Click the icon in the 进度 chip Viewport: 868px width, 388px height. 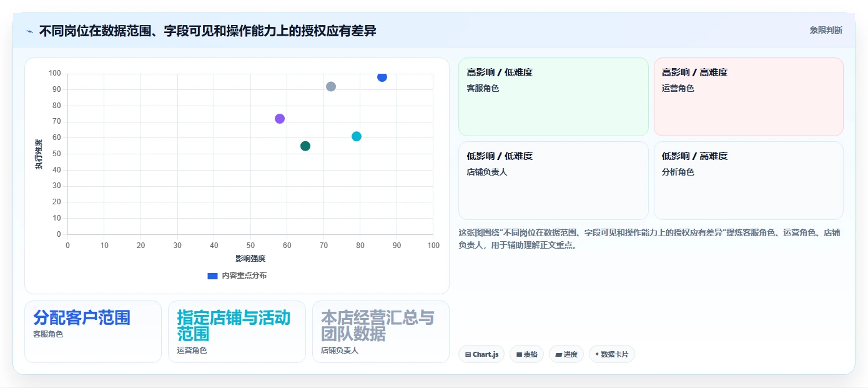coord(558,354)
